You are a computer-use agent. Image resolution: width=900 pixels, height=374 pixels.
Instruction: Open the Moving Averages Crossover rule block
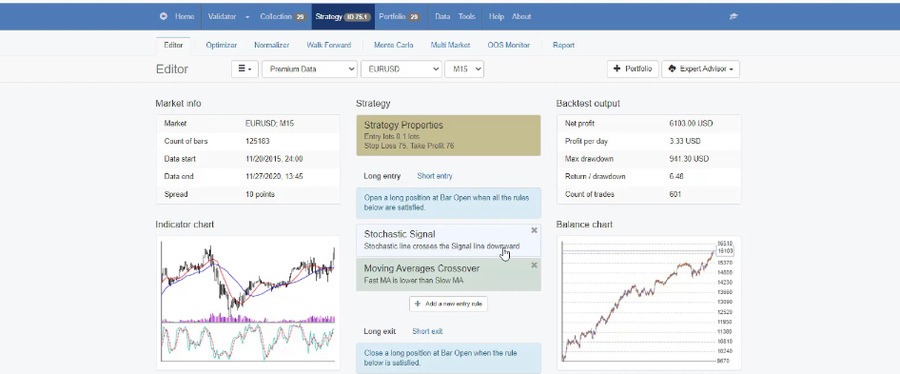(x=448, y=274)
